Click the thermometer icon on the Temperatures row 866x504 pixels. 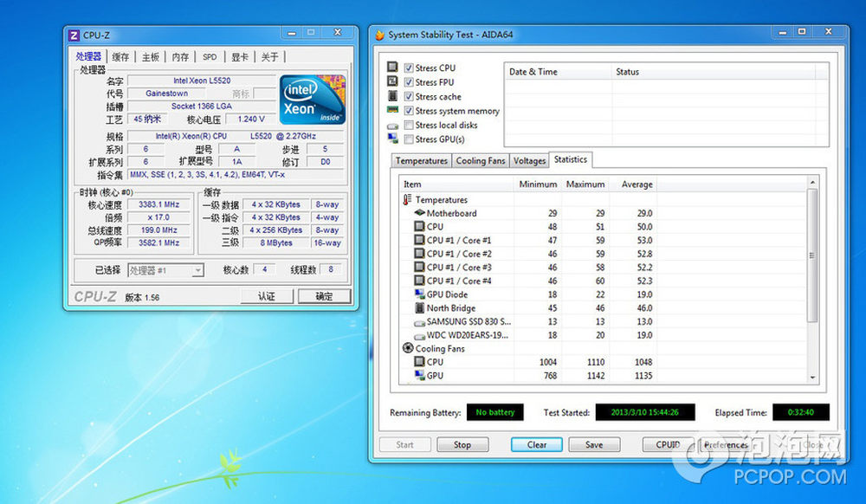pyautogui.click(x=408, y=199)
